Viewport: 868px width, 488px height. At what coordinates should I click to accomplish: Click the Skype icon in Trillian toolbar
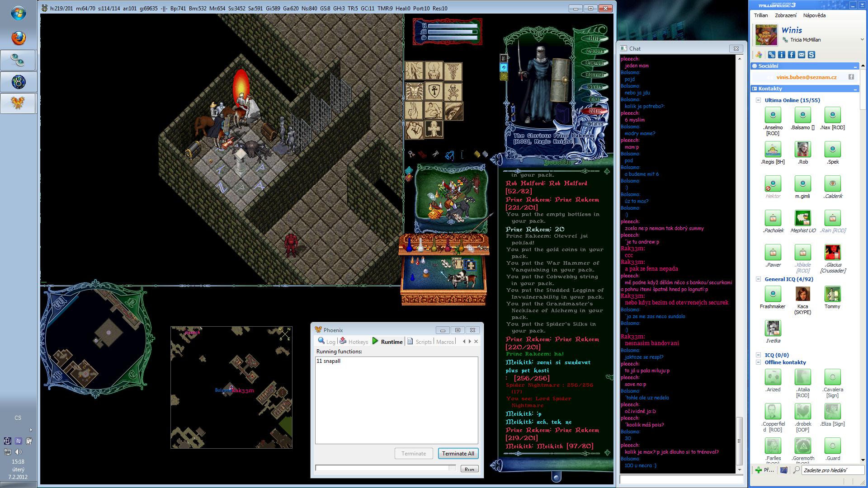pyautogui.click(x=811, y=55)
